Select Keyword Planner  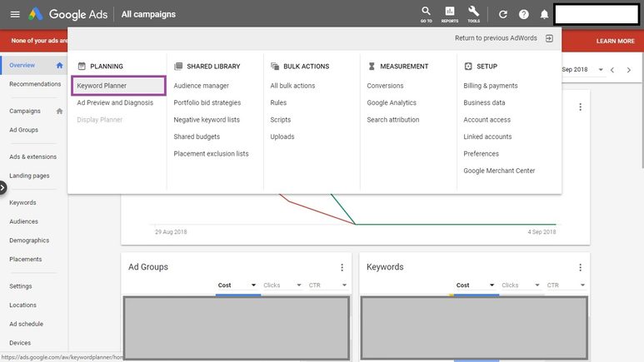point(118,86)
